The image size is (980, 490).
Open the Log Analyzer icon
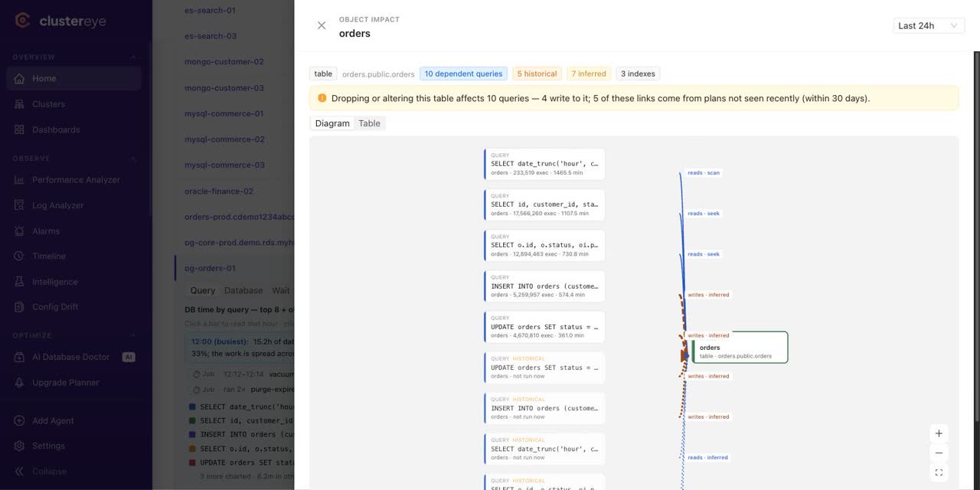point(19,205)
